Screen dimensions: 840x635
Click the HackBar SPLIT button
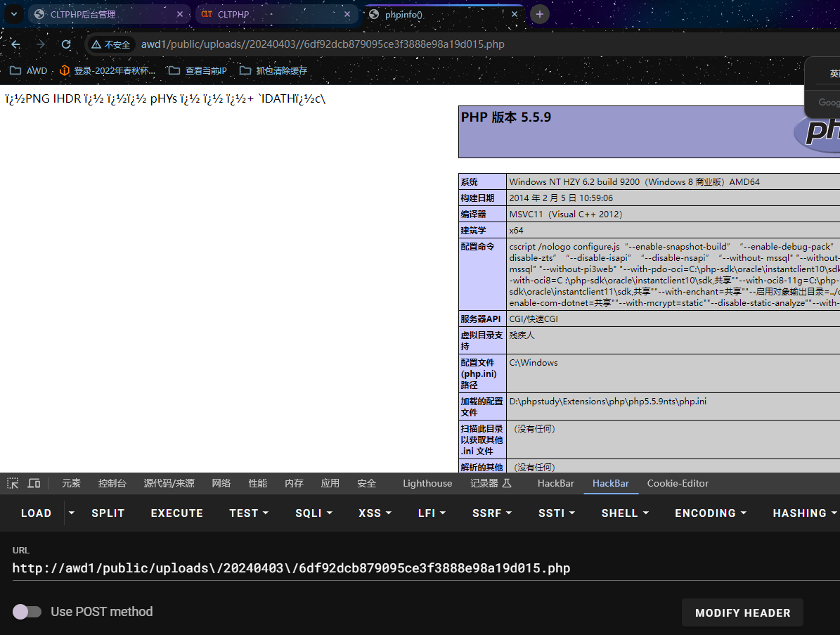tap(108, 513)
